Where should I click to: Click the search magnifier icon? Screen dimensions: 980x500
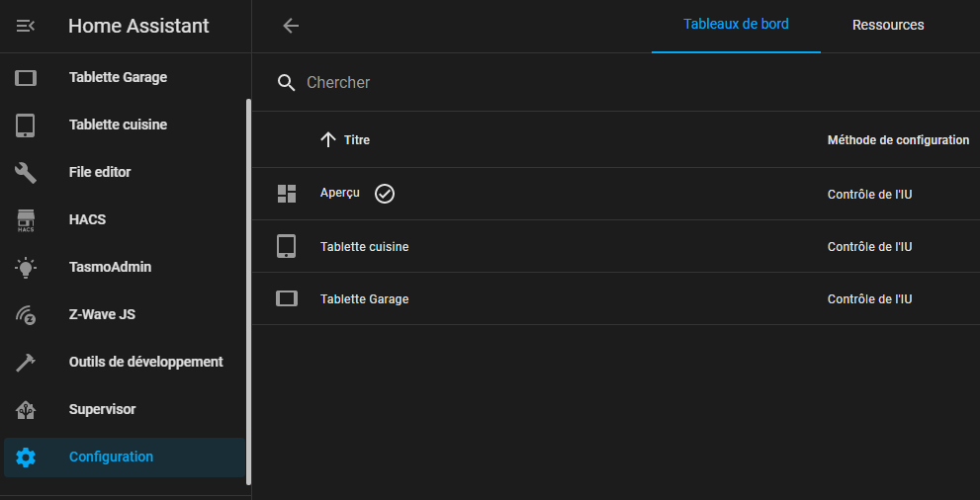[x=286, y=83]
